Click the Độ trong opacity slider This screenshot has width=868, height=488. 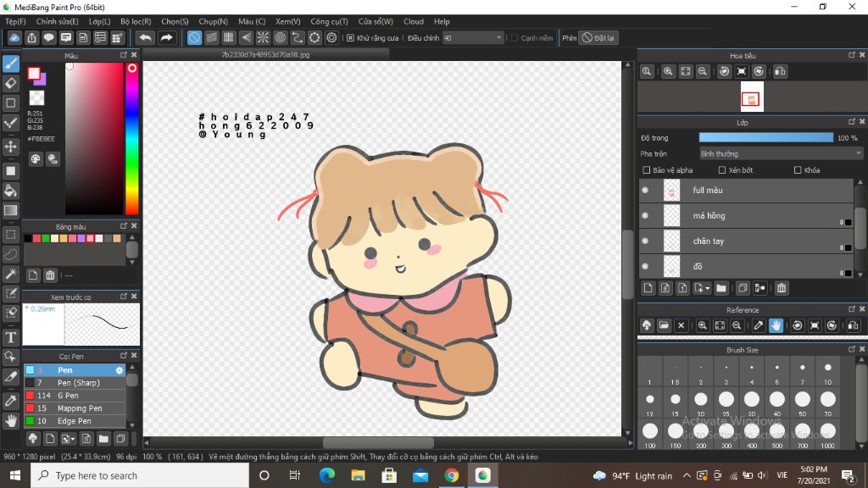click(765, 138)
